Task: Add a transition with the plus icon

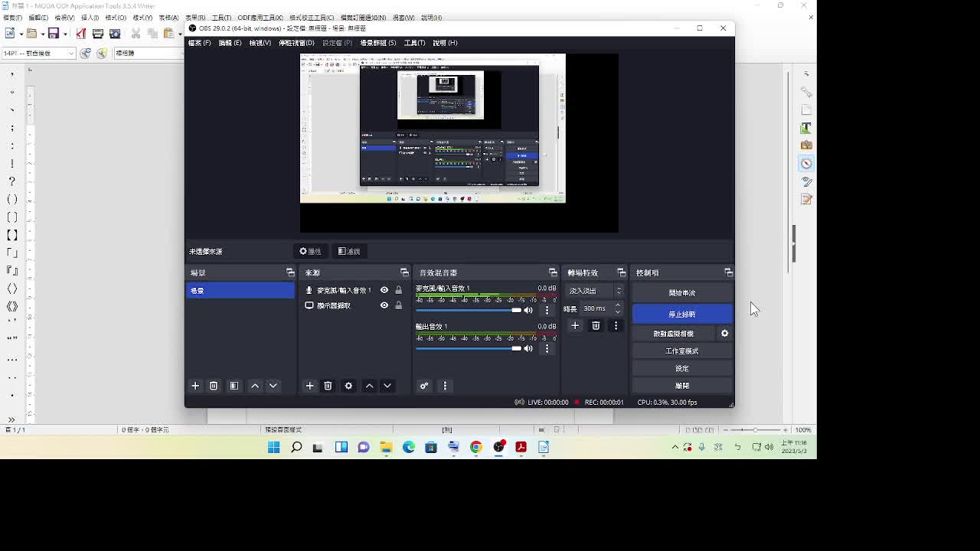Action: (x=575, y=325)
